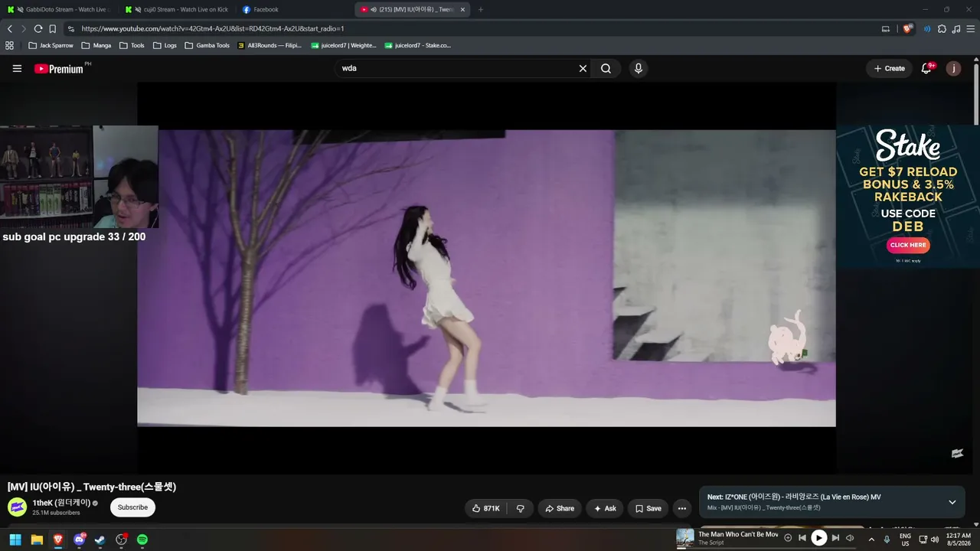Subscribe to the 1theK channel

(132, 507)
